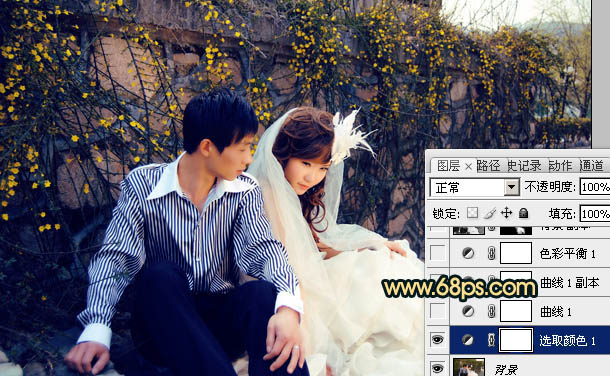Click the 色彩平衡 1 adjustment layer icon
Image resolution: width=610 pixels, height=376 pixels.
[x=468, y=254]
